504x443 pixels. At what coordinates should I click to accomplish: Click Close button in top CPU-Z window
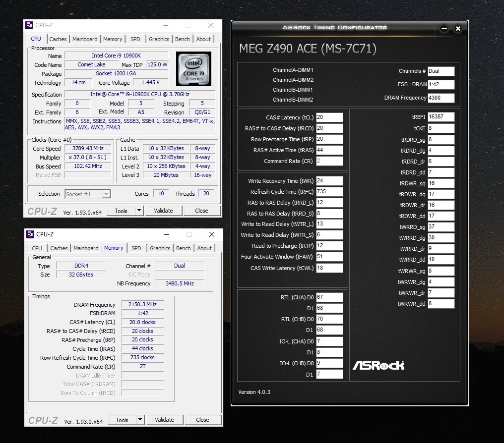point(201,211)
